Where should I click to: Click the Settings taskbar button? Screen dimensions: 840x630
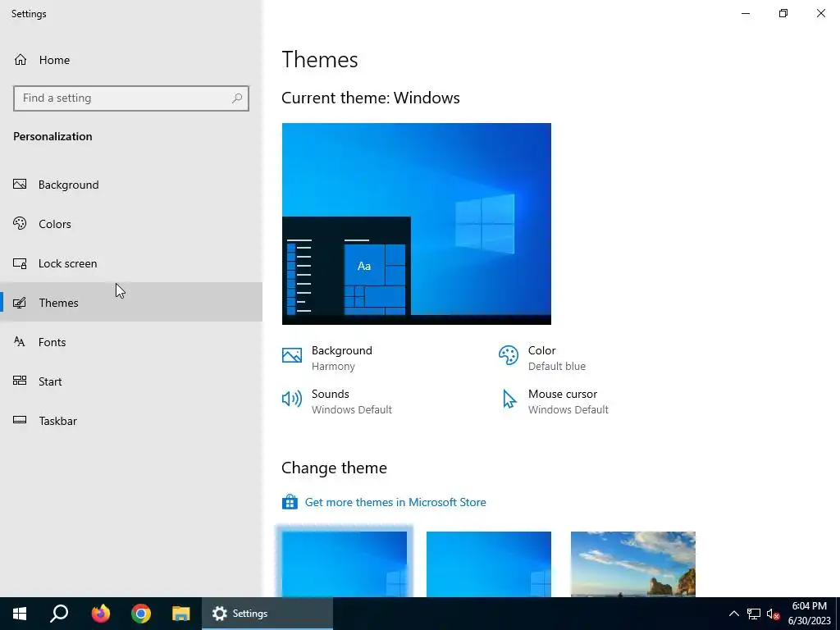(267, 614)
